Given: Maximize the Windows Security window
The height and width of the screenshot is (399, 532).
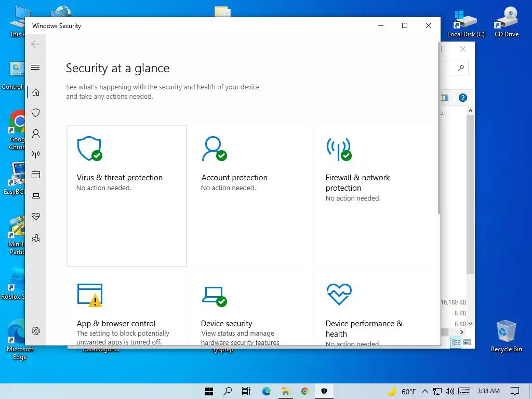Looking at the screenshot, I should pos(404,25).
